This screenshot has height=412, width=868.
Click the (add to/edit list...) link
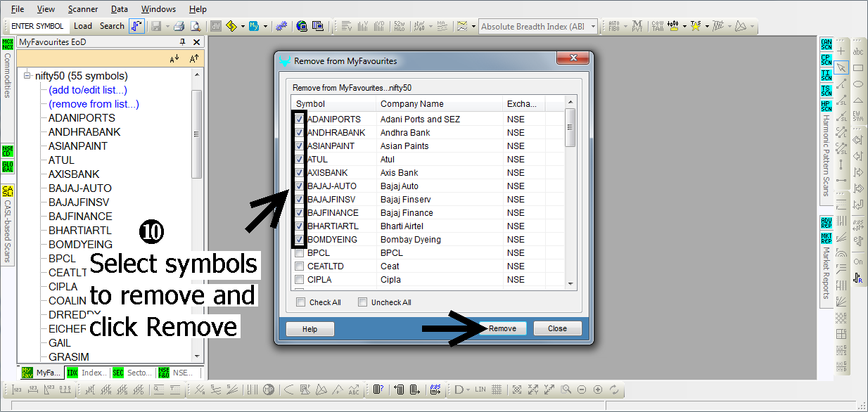click(88, 90)
